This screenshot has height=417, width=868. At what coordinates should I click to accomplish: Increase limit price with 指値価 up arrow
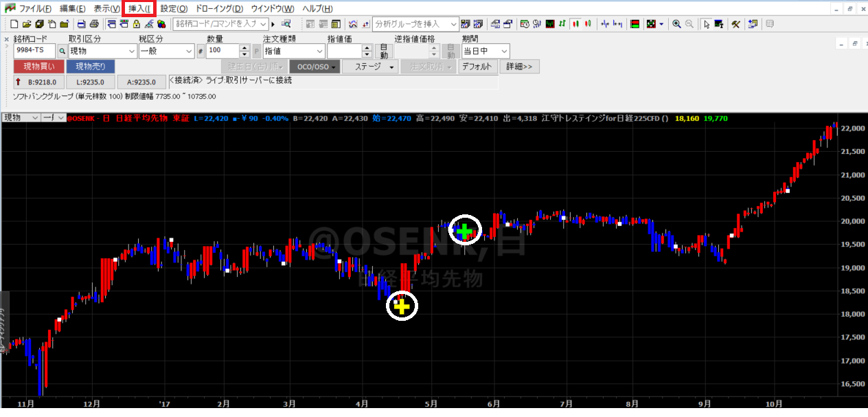367,48
